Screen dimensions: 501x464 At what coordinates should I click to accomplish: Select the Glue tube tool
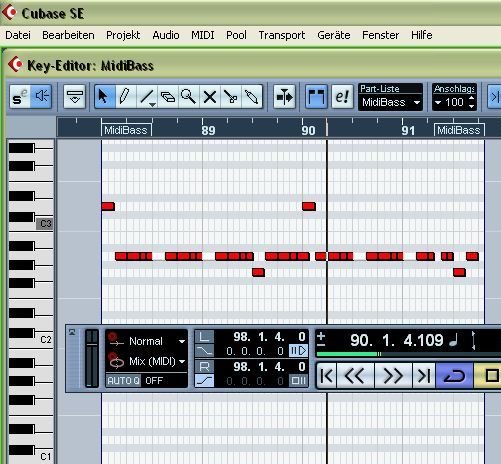pyautogui.click(x=252, y=97)
